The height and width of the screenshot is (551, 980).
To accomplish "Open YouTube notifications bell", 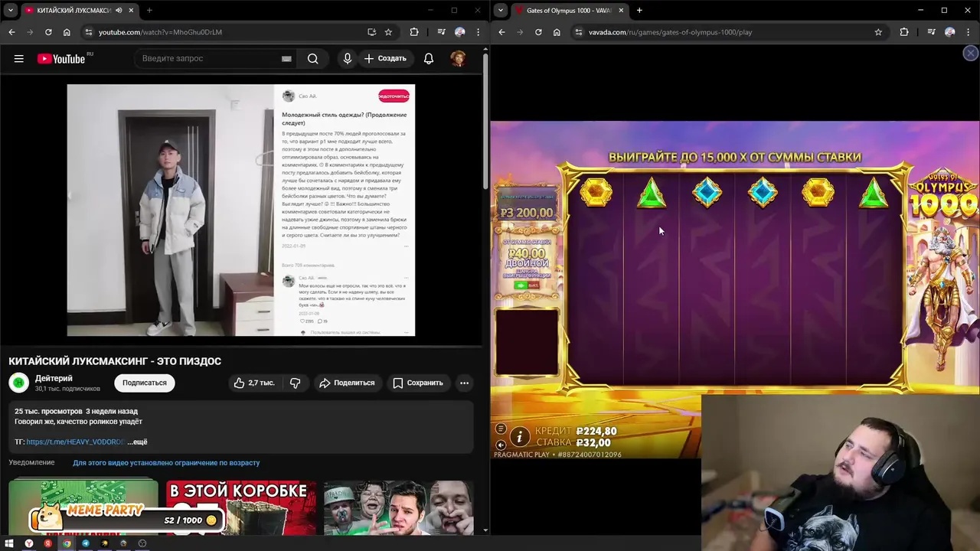I will [x=429, y=59].
